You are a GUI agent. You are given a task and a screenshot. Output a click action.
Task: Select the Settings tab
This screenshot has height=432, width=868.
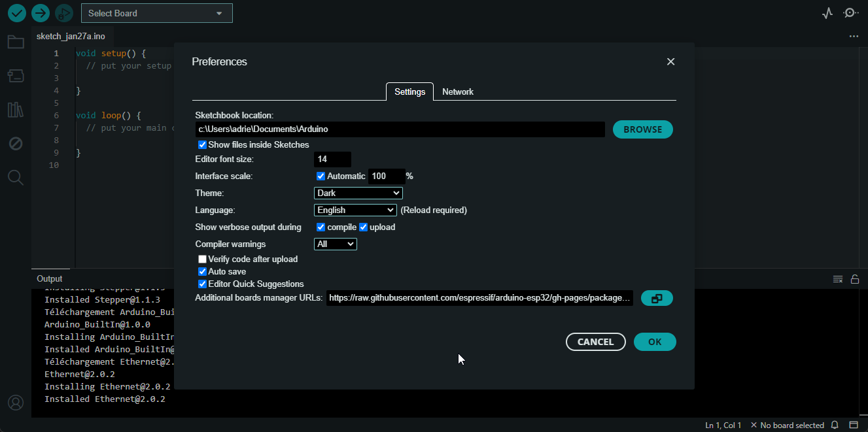(x=409, y=92)
